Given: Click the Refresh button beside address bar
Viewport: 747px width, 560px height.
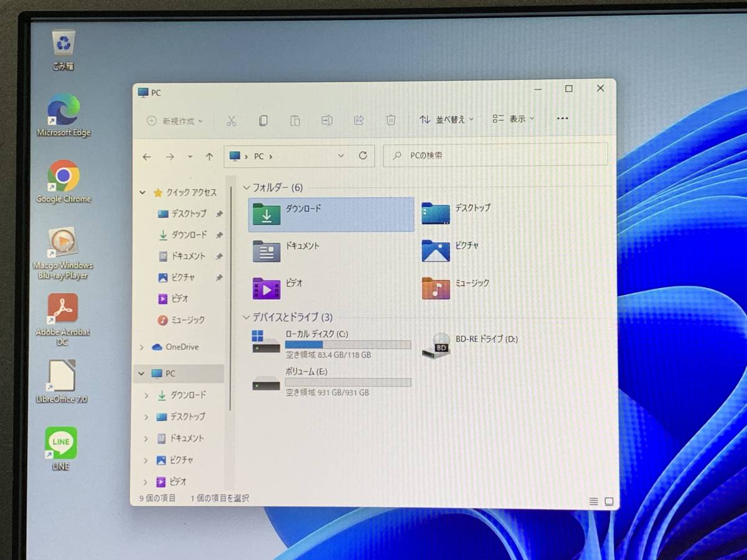Looking at the screenshot, I should click(364, 156).
